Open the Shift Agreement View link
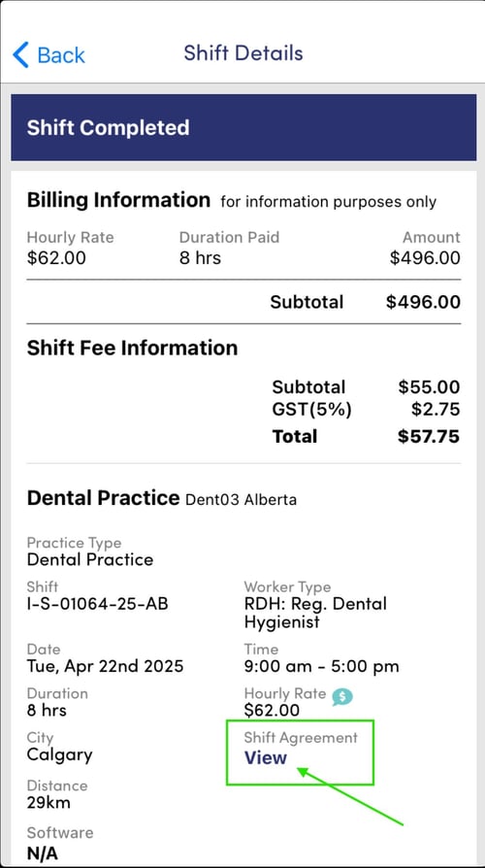485x868 pixels. point(266,758)
